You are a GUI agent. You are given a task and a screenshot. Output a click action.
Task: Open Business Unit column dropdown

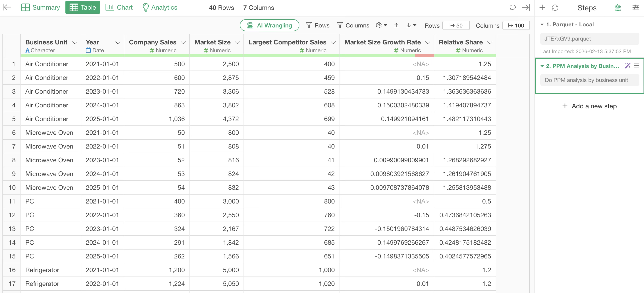pos(74,43)
